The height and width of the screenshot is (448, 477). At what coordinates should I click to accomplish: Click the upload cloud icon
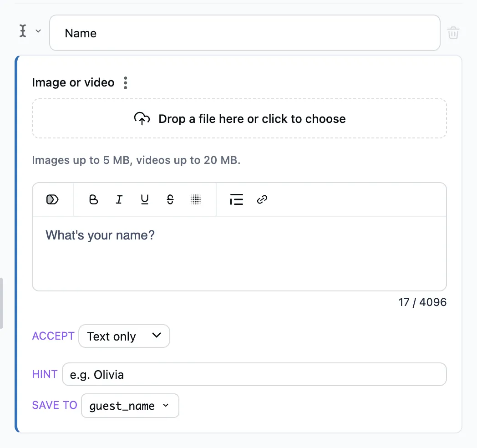(142, 119)
